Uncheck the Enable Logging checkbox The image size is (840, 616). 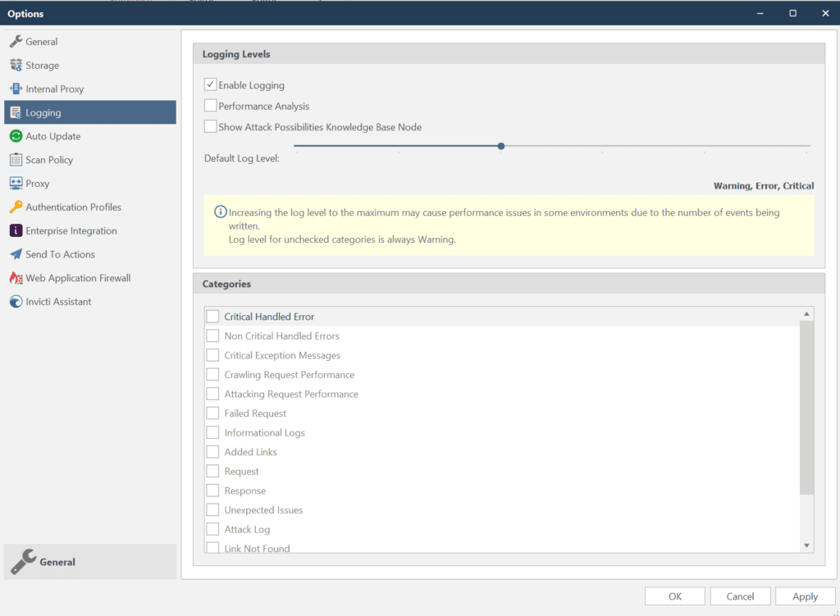(x=211, y=84)
